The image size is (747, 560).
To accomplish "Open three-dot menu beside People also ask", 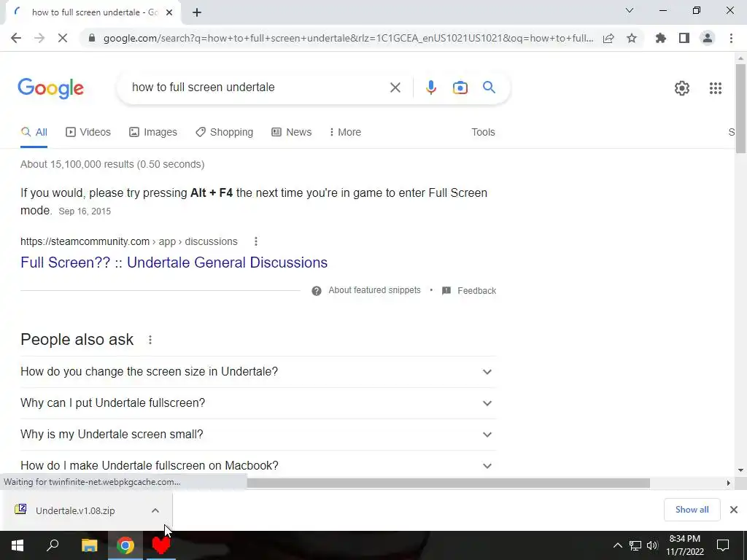I will click(150, 340).
